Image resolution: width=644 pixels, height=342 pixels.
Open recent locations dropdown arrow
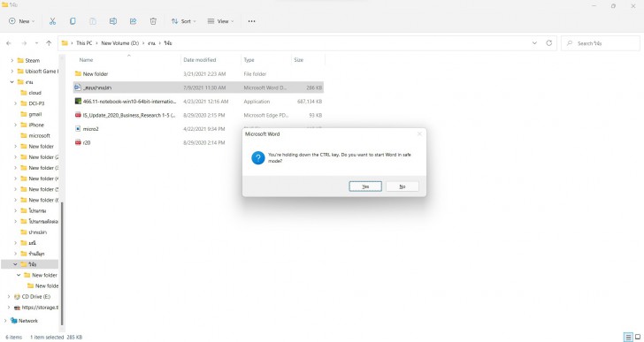click(36, 43)
